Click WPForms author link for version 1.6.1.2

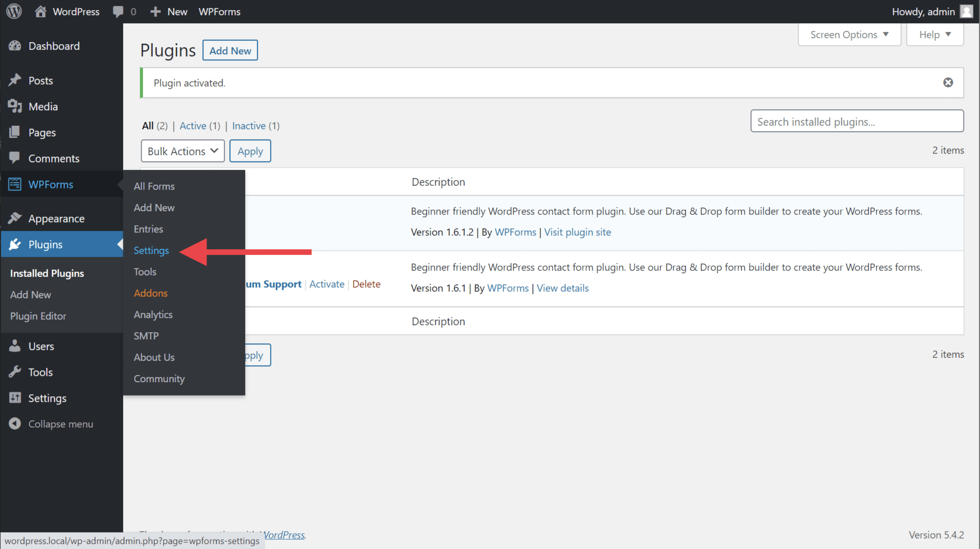pos(515,232)
